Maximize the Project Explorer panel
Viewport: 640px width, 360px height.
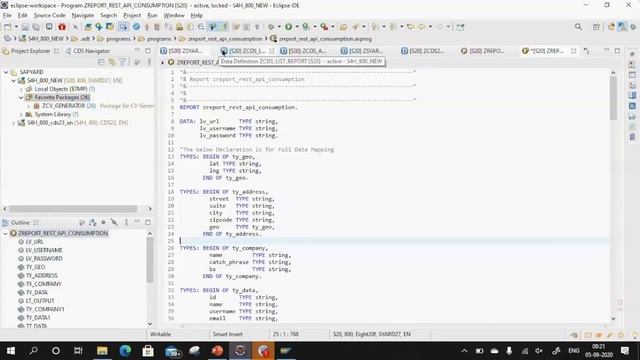click(148, 51)
